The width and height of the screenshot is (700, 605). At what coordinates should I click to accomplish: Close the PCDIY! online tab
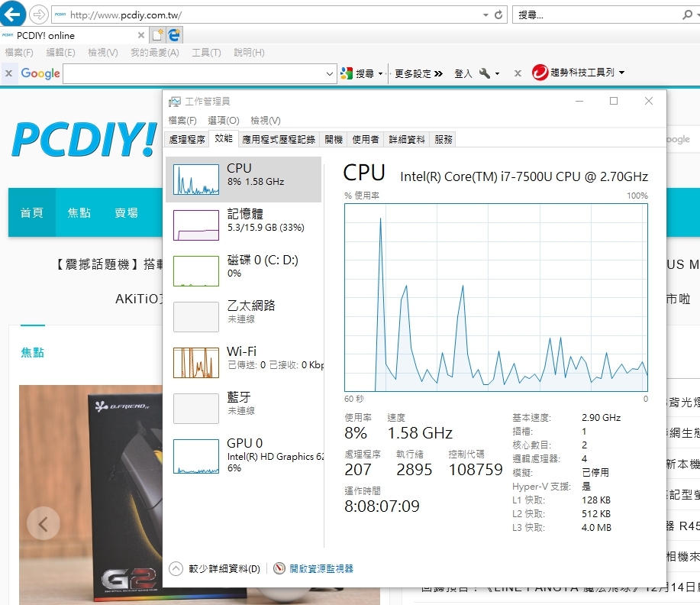point(141,35)
